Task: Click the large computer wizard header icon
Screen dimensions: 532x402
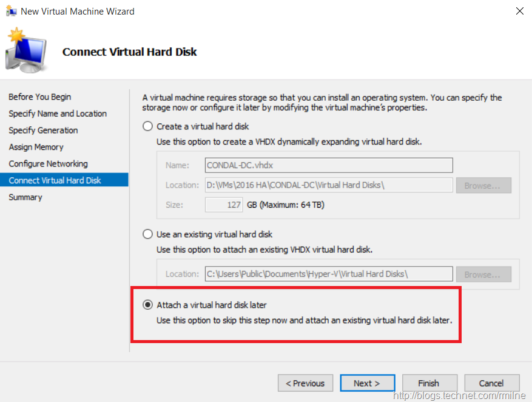Action: (x=25, y=52)
